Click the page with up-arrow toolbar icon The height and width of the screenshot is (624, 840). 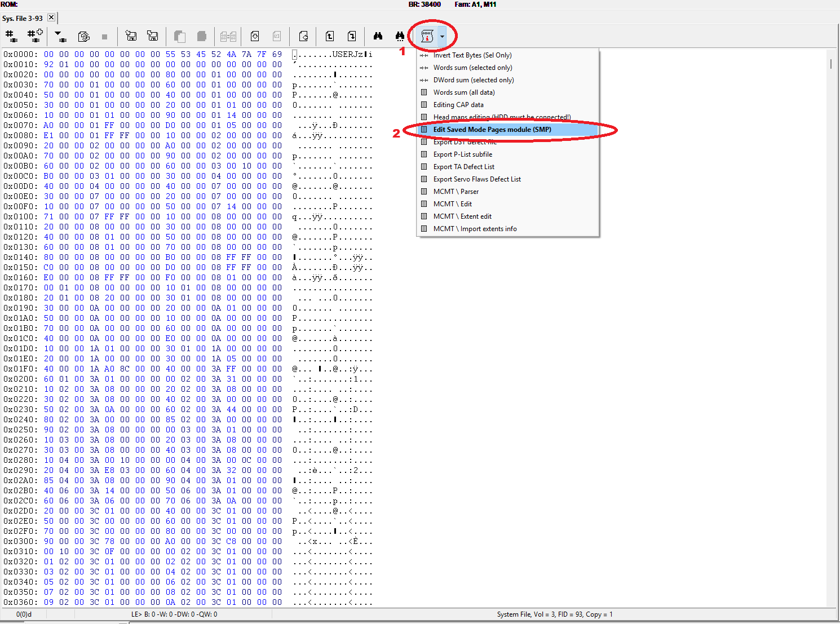coord(330,36)
